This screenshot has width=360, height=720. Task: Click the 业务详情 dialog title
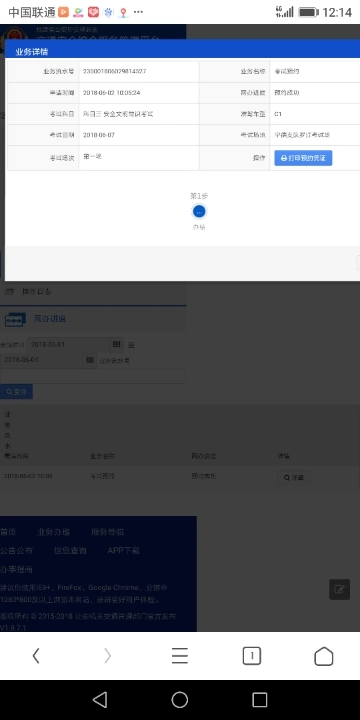click(x=32, y=51)
